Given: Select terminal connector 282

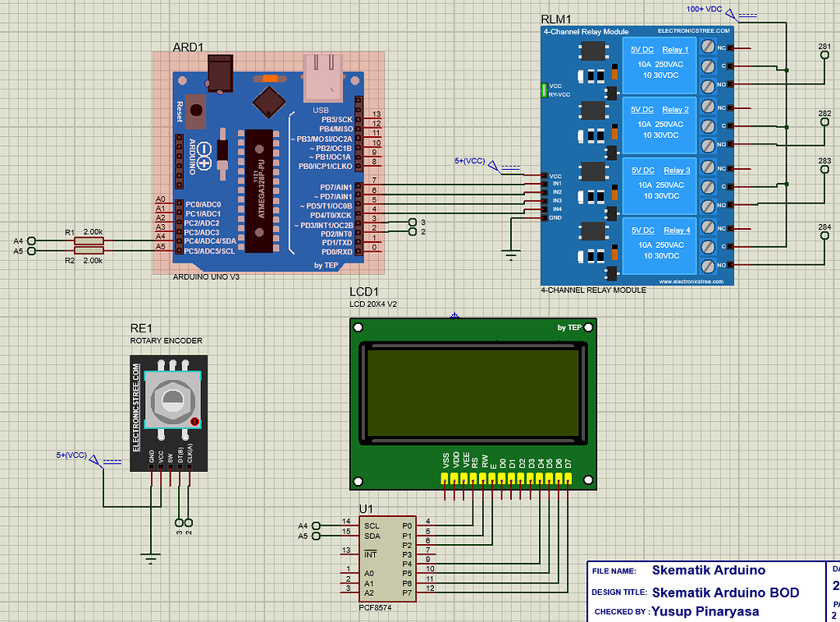Looking at the screenshot, I should click(x=823, y=123).
